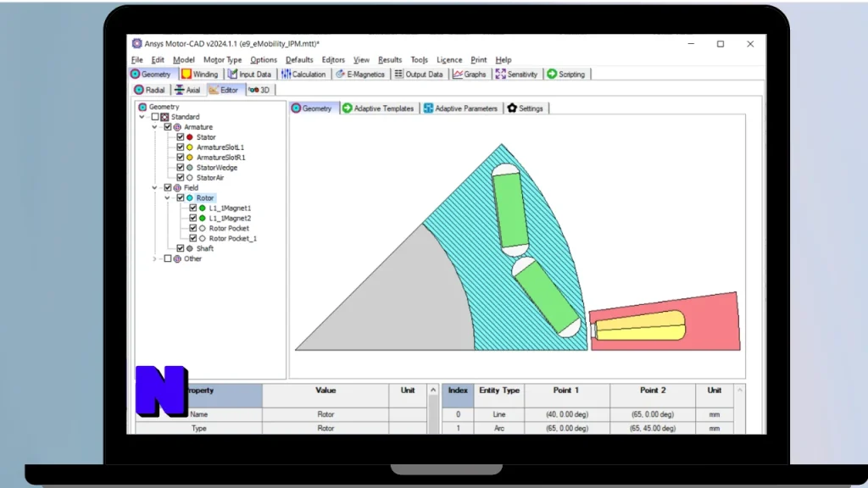Open the Editors menu
The image size is (868, 488).
[333, 60]
